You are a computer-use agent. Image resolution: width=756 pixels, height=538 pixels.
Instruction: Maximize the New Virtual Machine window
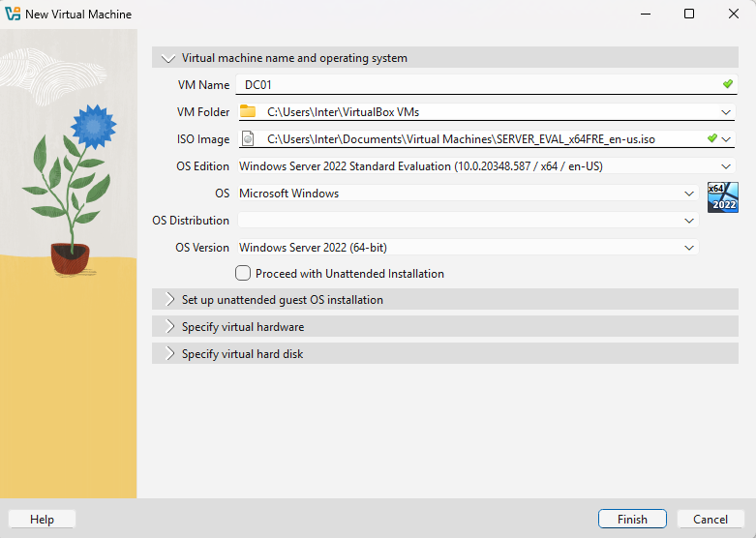689,14
